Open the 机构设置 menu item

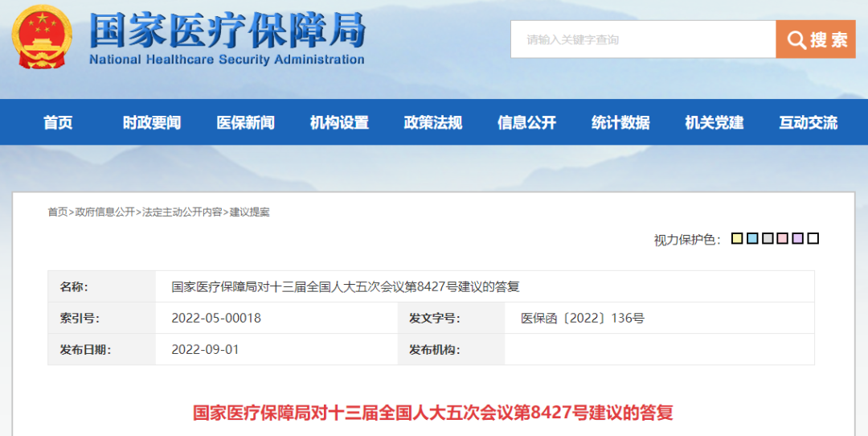[x=339, y=123]
